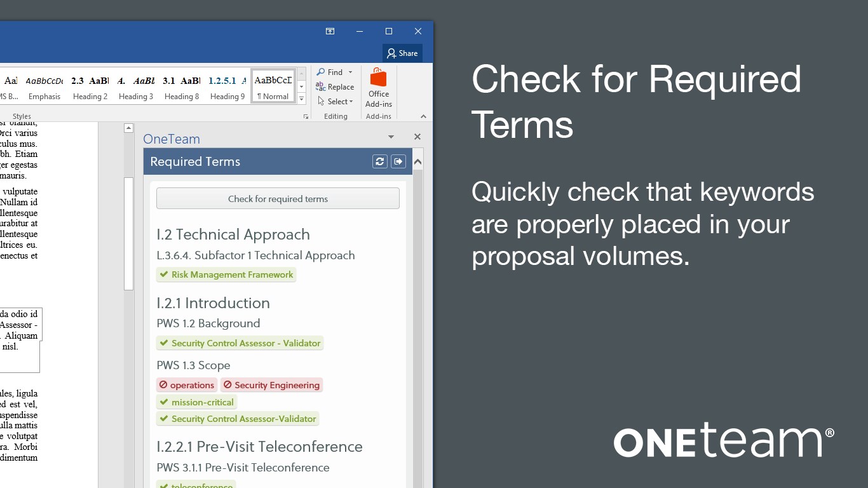Viewport: 868px width, 488px height.
Task: Apply the Heading 2 style
Action: [90, 86]
